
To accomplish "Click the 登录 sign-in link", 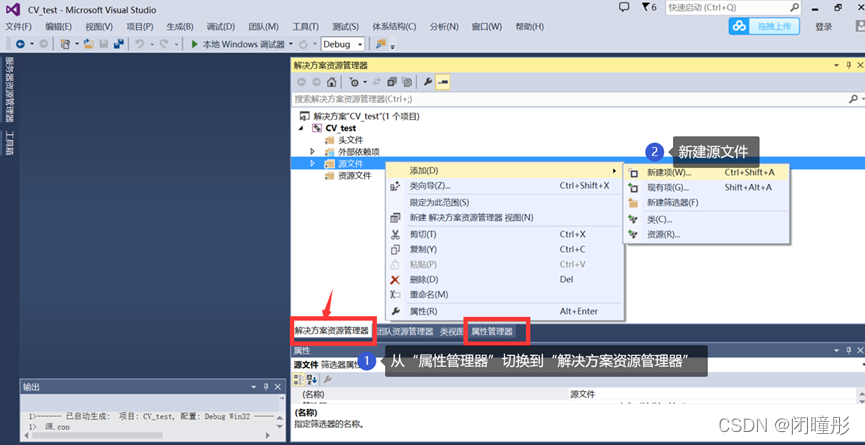I will [x=823, y=26].
